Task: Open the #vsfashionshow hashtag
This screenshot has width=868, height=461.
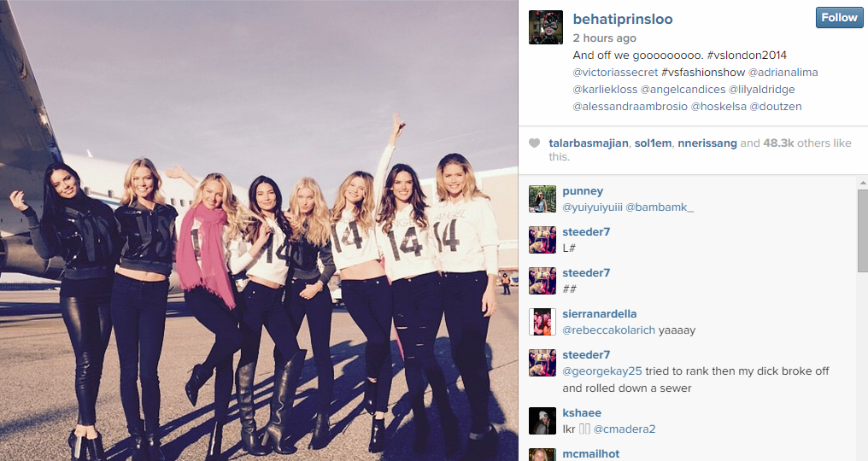Action: pyautogui.click(x=703, y=72)
